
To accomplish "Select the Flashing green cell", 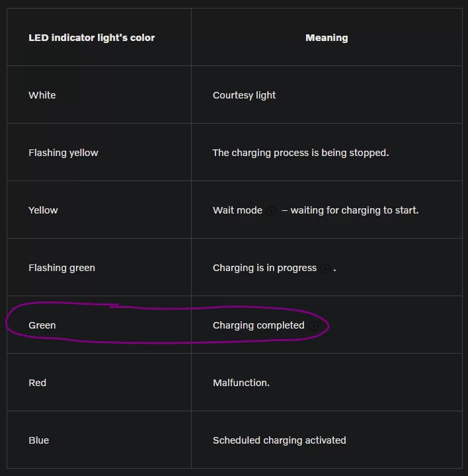I will (61, 268).
